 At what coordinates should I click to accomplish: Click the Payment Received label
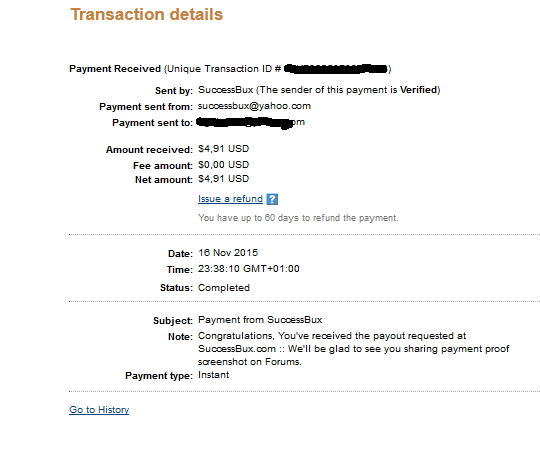115,69
